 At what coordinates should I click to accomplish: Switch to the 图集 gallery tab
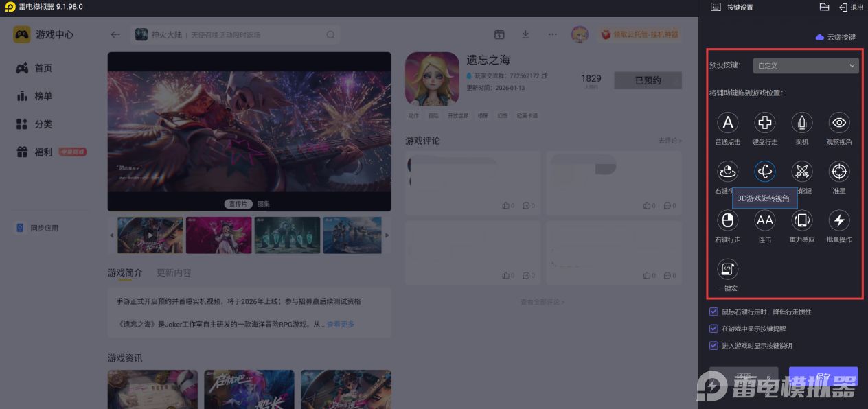tap(264, 204)
